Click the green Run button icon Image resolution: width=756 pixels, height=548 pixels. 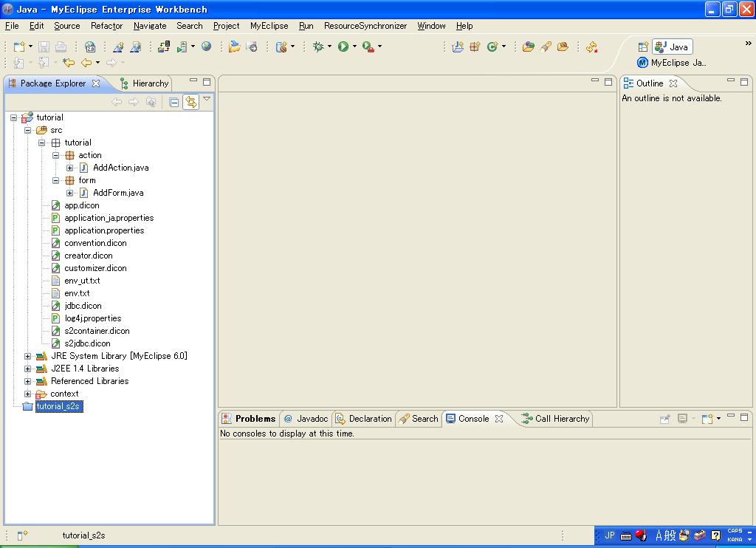(x=343, y=47)
